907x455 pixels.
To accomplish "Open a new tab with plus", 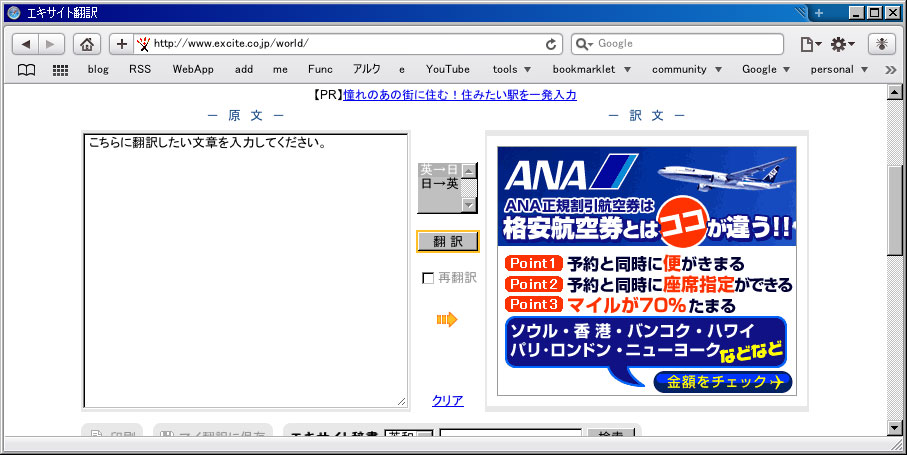I will pos(818,13).
